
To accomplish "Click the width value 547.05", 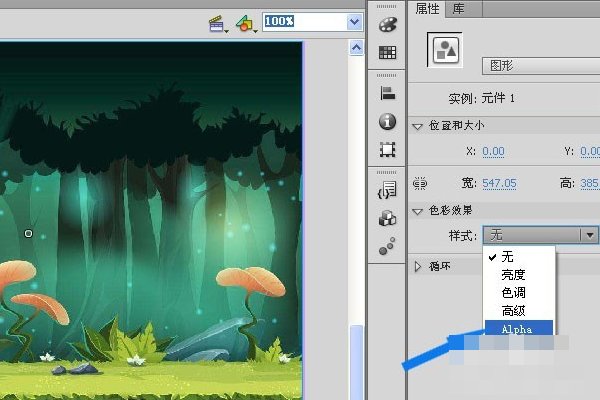I will point(499,184).
